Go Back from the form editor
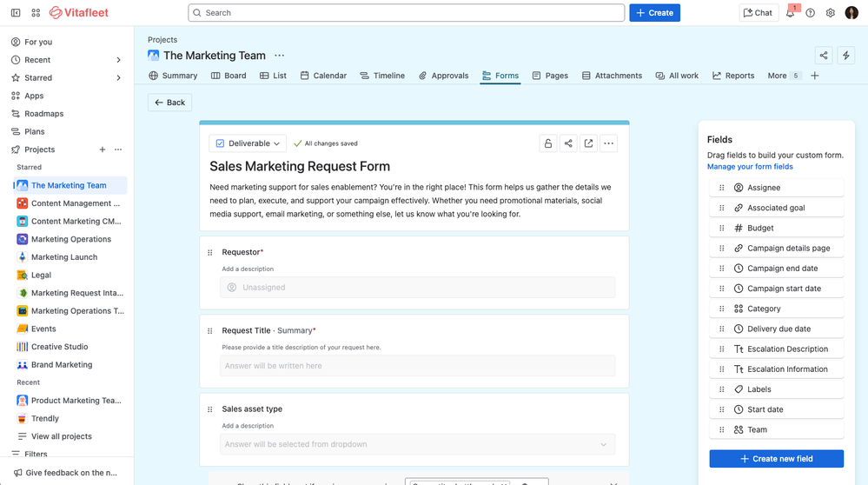The width and height of the screenshot is (868, 485). (x=170, y=103)
